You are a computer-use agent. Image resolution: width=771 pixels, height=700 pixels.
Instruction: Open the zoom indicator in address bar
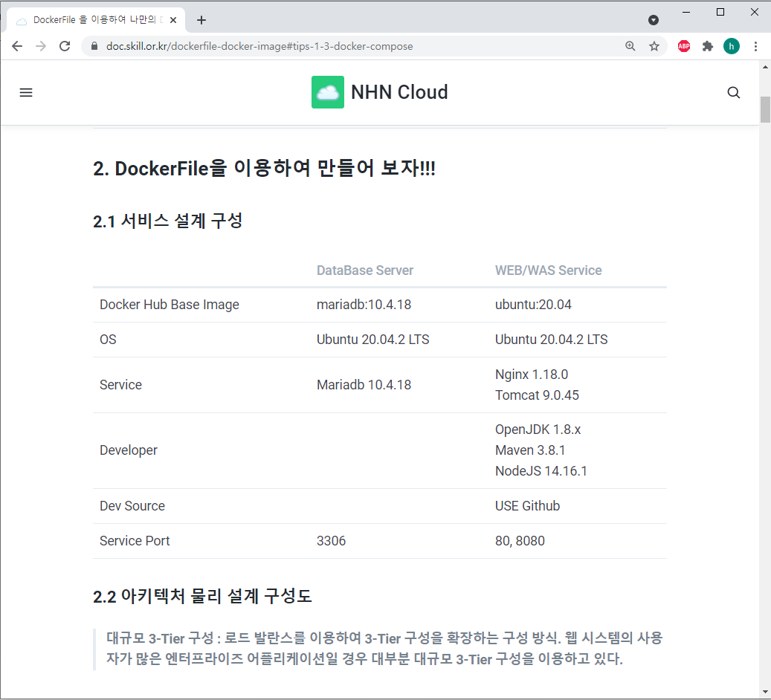pos(630,46)
